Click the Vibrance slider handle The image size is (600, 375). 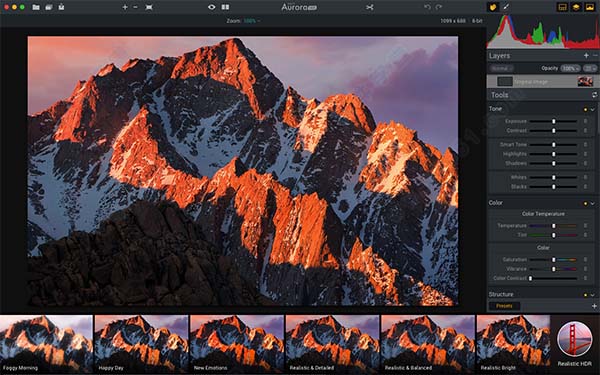tap(553, 269)
